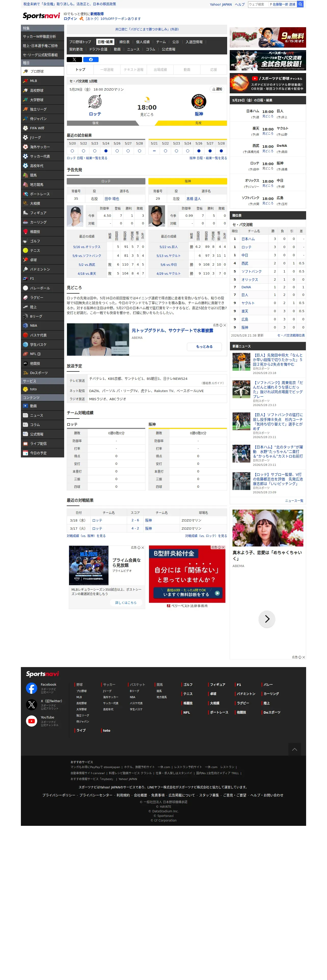The image size is (327, 980).
Task: Click the back-to-top arrow in the footer
Action: point(294,749)
